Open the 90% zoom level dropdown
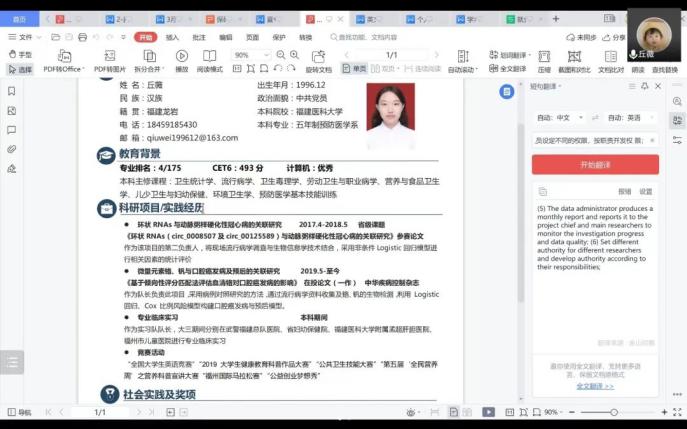687x429 pixels. point(251,55)
